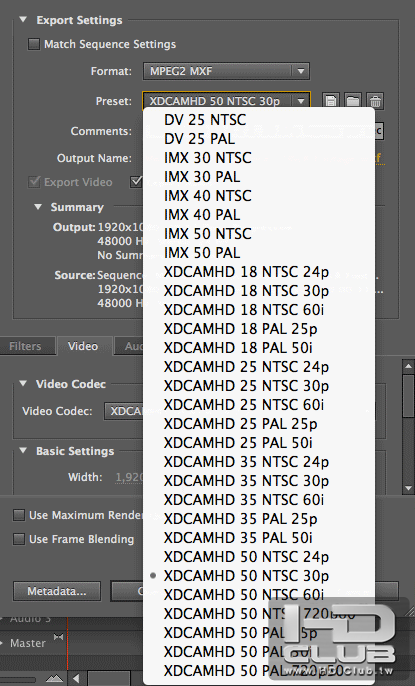Pick XDCAMHD 25 NTSC 24p preset

pyautogui.click(x=259, y=367)
